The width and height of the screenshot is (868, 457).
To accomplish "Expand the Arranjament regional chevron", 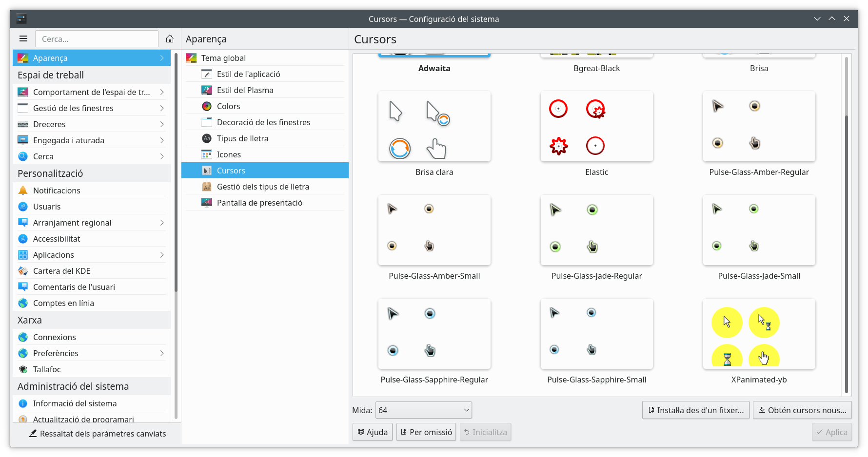I will [162, 223].
